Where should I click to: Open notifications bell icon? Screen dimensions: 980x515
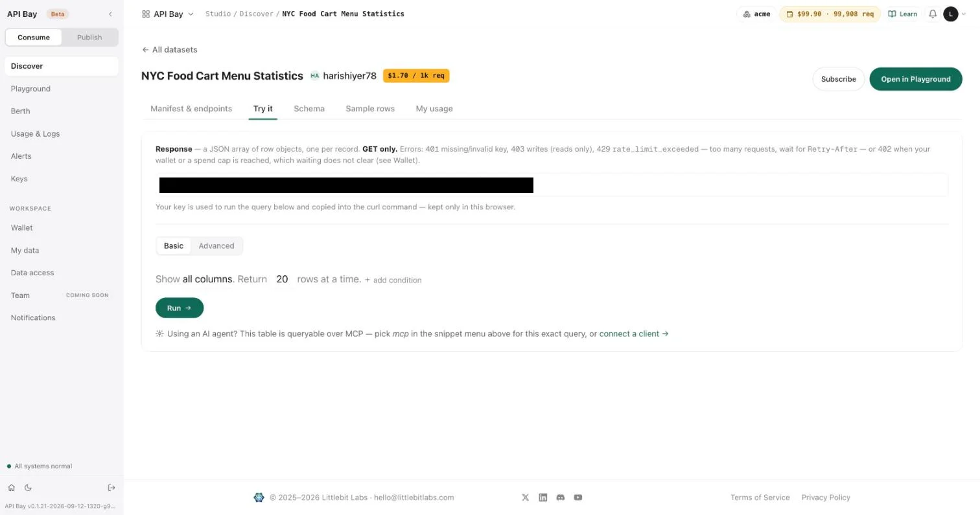point(933,14)
